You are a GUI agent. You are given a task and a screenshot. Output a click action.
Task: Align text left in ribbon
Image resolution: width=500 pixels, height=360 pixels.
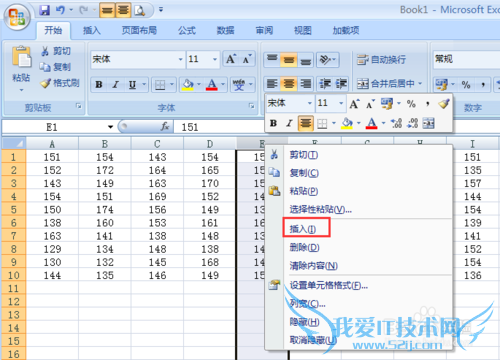272,84
